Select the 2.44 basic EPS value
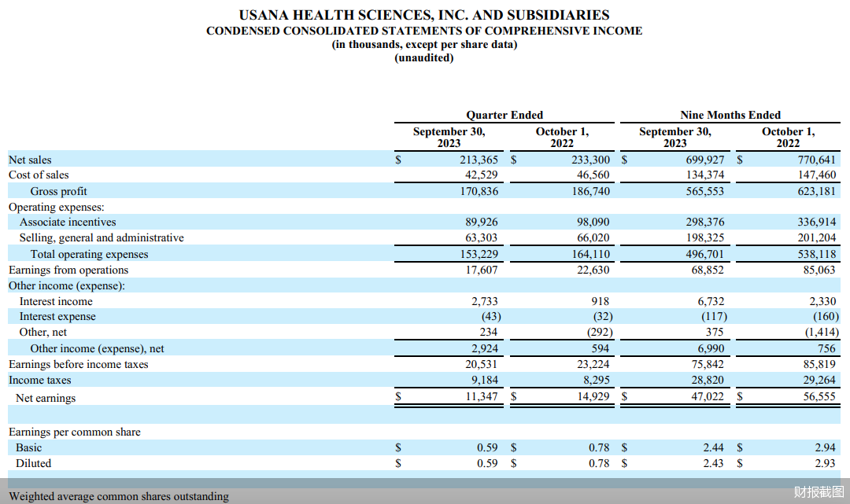The height and width of the screenshot is (504, 850). [713, 447]
